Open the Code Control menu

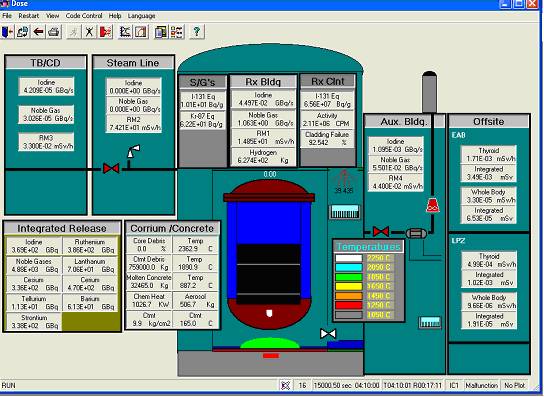tap(84, 16)
